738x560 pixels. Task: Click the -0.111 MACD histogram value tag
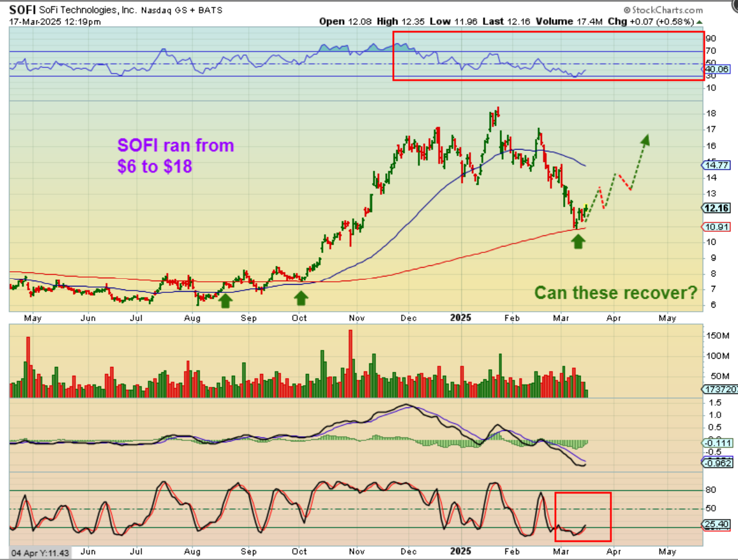coord(717,443)
